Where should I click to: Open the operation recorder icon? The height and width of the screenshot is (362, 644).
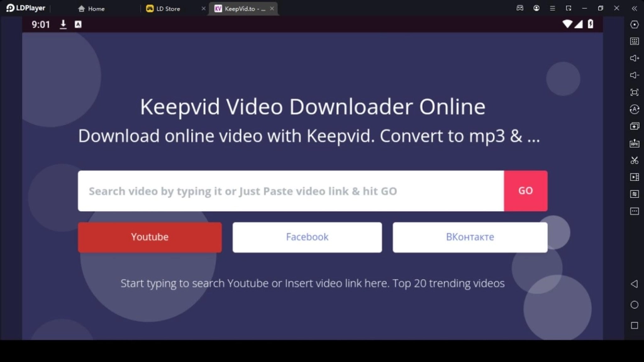(635, 194)
